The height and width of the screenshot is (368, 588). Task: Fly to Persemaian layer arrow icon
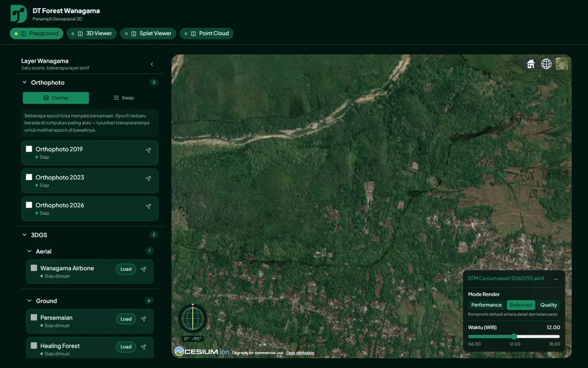click(x=143, y=319)
